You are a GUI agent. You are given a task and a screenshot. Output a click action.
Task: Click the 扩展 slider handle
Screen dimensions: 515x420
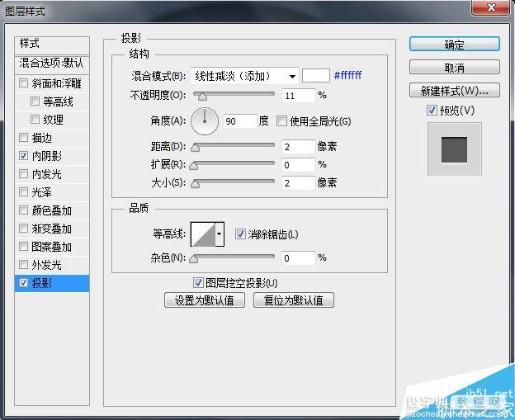194,166
